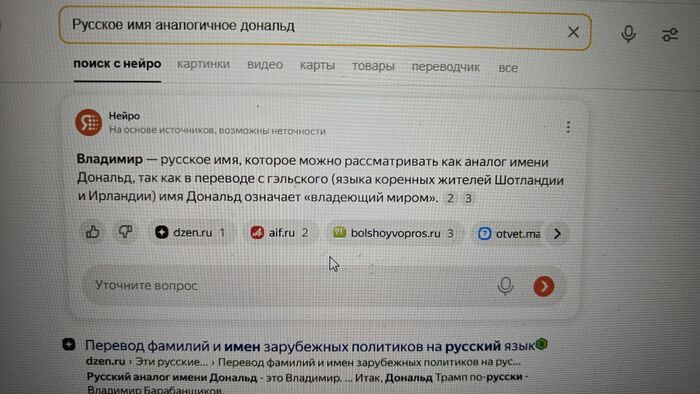Expand the все tab options

pos(508,68)
